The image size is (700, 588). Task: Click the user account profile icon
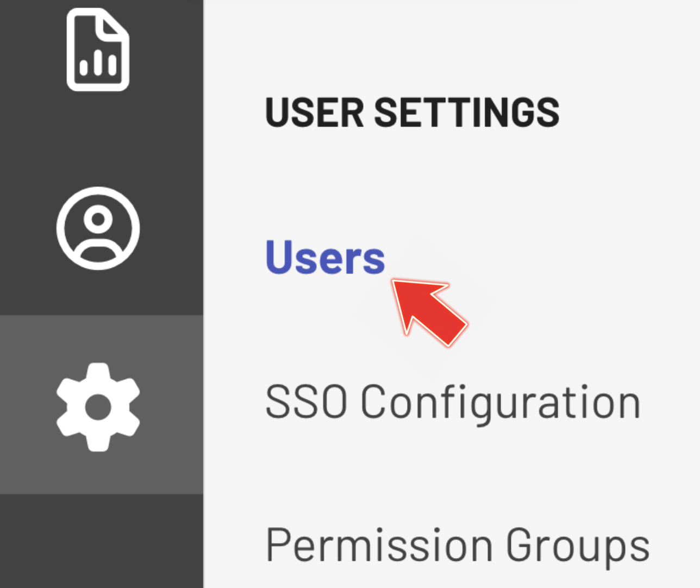(98, 228)
